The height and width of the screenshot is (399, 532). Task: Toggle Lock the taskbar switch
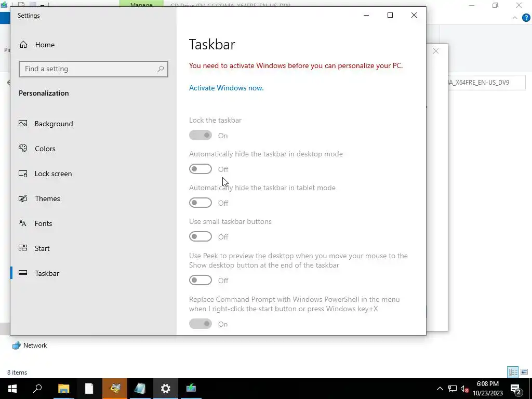[x=201, y=136]
